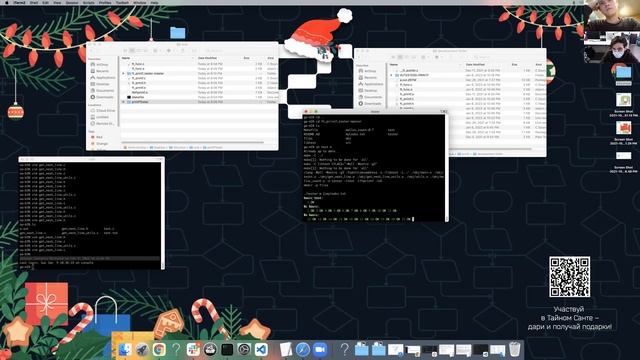Viewport: 640px width, 360px height.
Task: Open Safari compass icon in Dock
Action: tap(303, 350)
